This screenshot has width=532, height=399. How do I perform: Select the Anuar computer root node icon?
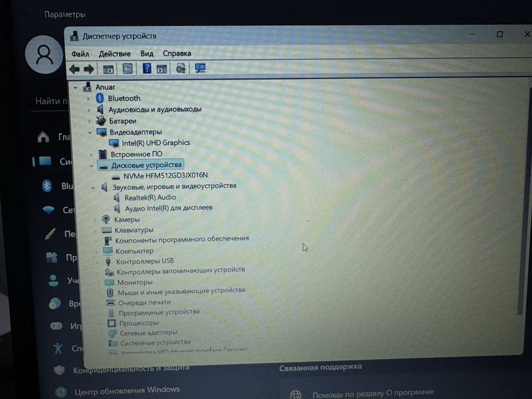point(87,87)
